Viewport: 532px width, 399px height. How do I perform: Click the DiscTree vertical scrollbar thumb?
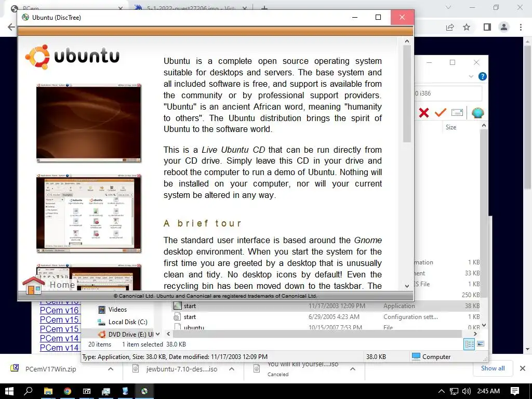[x=407, y=94]
